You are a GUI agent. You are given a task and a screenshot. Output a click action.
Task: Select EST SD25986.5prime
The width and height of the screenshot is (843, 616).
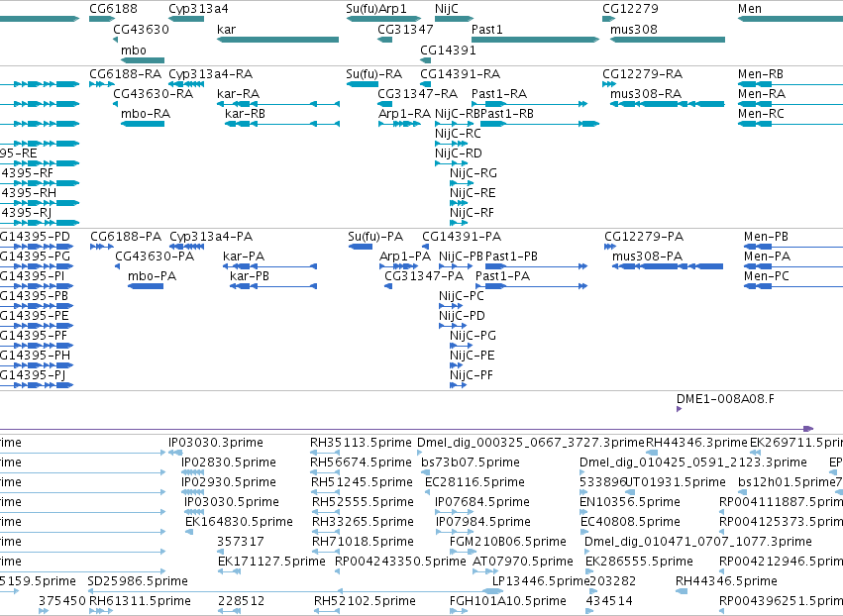(138, 581)
